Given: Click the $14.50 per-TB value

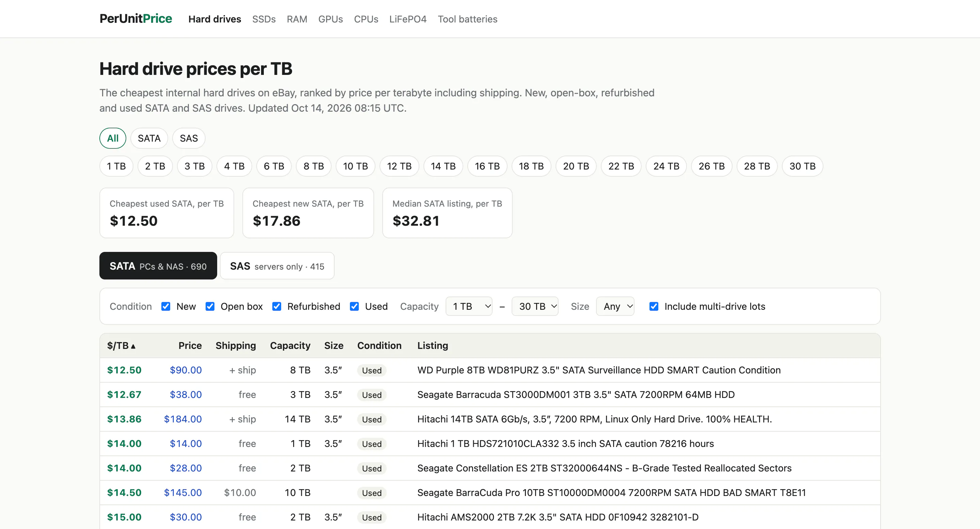Looking at the screenshot, I should [x=124, y=493].
